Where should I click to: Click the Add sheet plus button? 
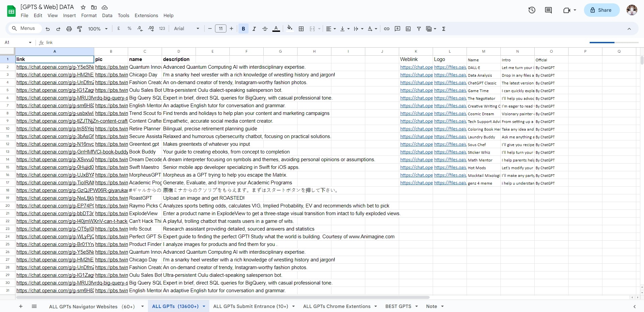point(21,306)
